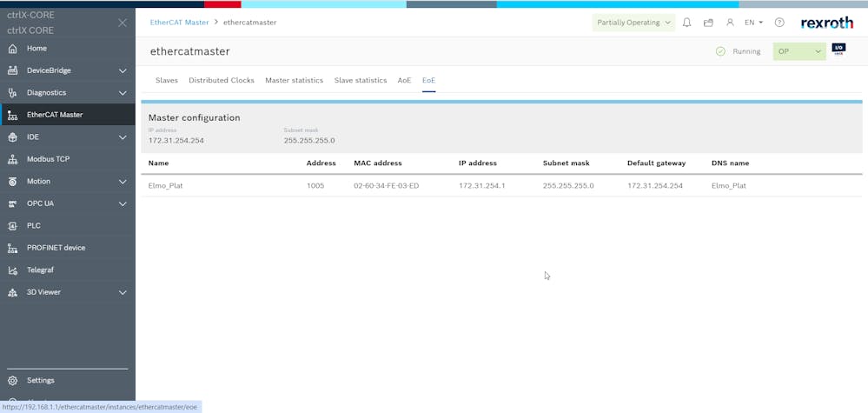The height and width of the screenshot is (413, 868).
Task: Switch to the Distributed Clocks tab
Action: pyautogui.click(x=222, y=80)
